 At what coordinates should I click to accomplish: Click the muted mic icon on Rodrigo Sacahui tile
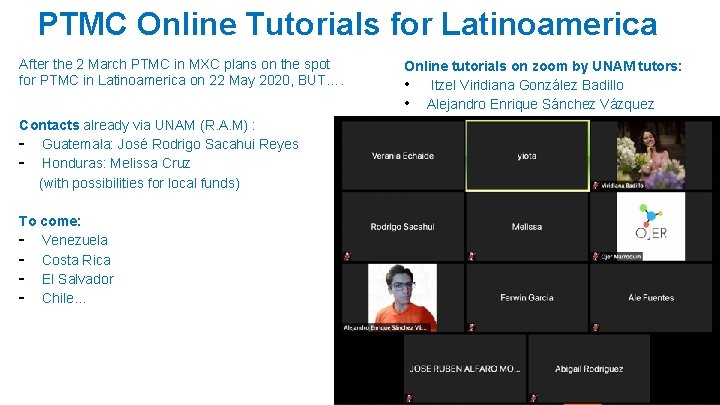347,256
